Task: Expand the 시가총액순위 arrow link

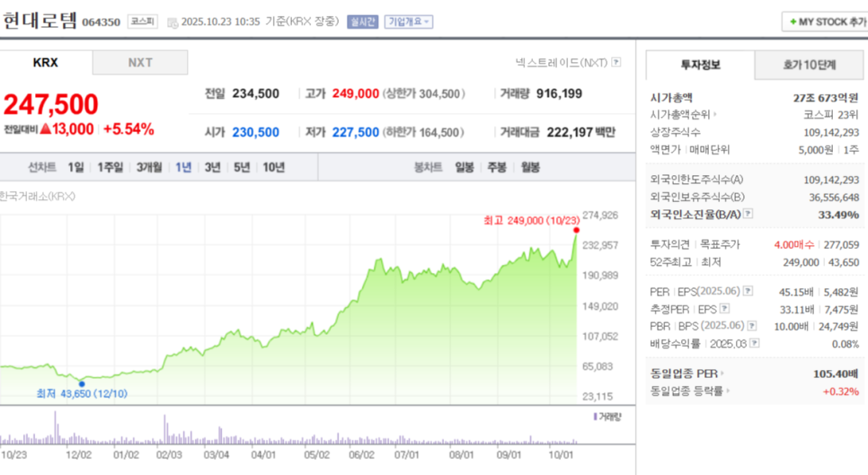Action: point(714,114)
